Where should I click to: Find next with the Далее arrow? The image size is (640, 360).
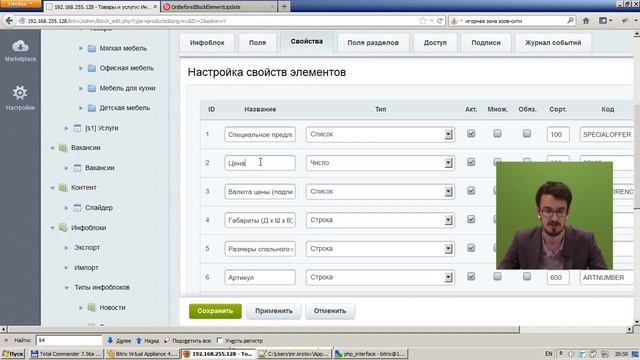[119, 340]
